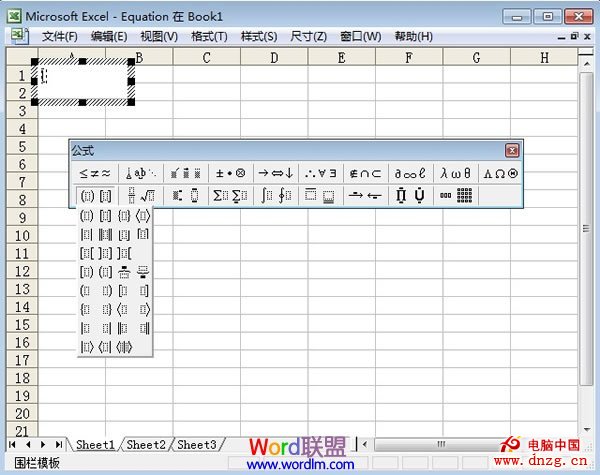
Task: Insert overbrace template from palette
Action: pyautogui.click(x=124, y=272)
